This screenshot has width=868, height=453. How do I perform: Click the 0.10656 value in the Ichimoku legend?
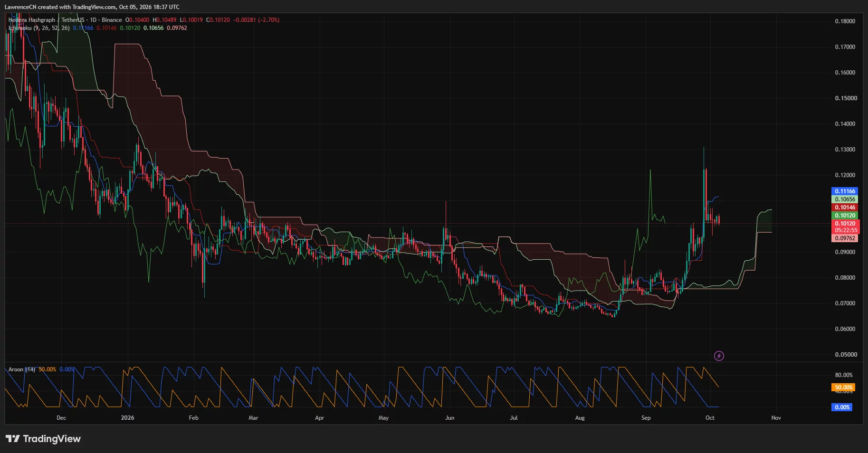click(153, 28)
